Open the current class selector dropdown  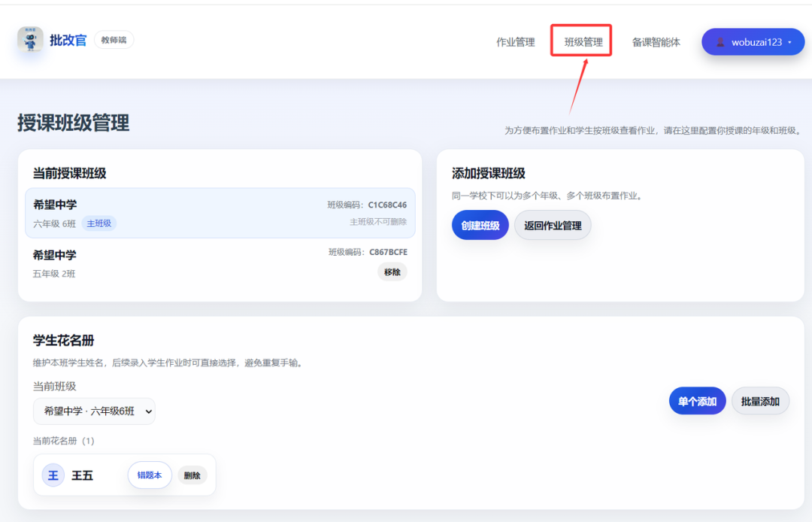(x=95, y=411)
